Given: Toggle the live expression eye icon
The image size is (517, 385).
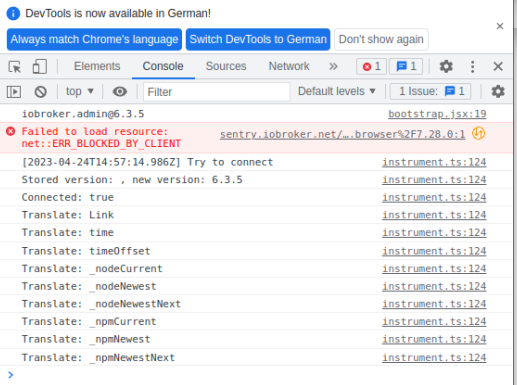Looking at the screenshot, I should 120,91.
